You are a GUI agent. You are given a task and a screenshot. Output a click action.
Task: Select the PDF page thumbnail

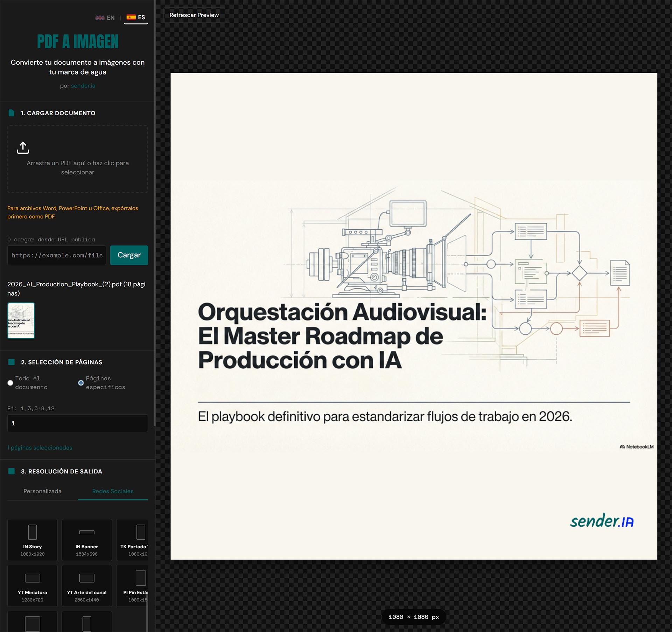click(x=21, y=321)
